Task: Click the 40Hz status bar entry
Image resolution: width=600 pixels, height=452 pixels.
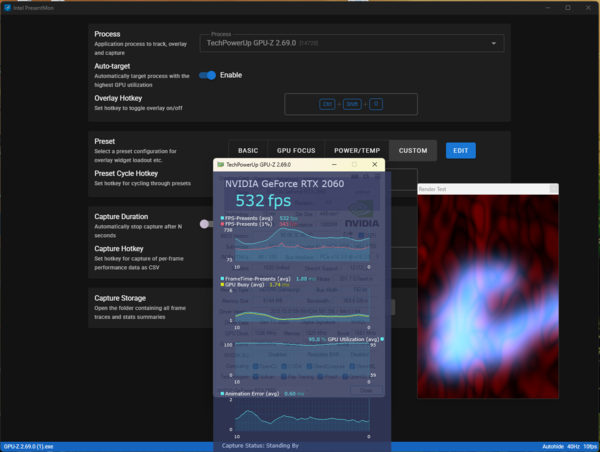Action: [x=573, y=447]
